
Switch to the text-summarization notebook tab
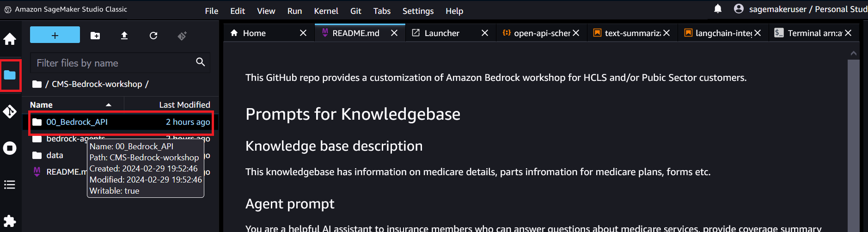pos(632,33)
